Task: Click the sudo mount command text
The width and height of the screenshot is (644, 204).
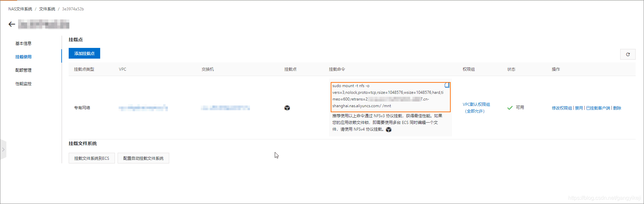Action: pyautogui.click(x=389, y=96)
